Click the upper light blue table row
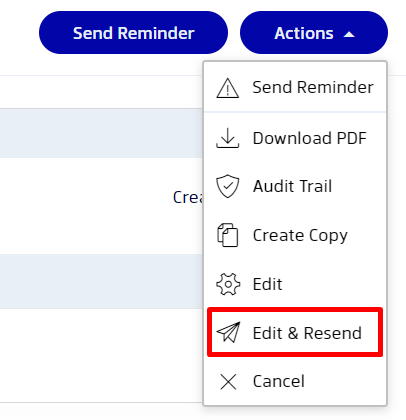The image size is (406, 420). [101, 133]
